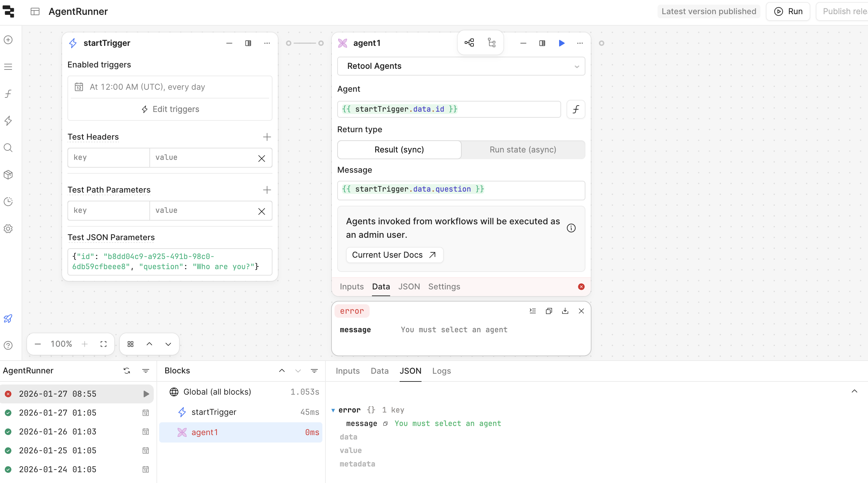Click the function fx button beside Agent field
868x483 pixels.
(x=576, y=109)
